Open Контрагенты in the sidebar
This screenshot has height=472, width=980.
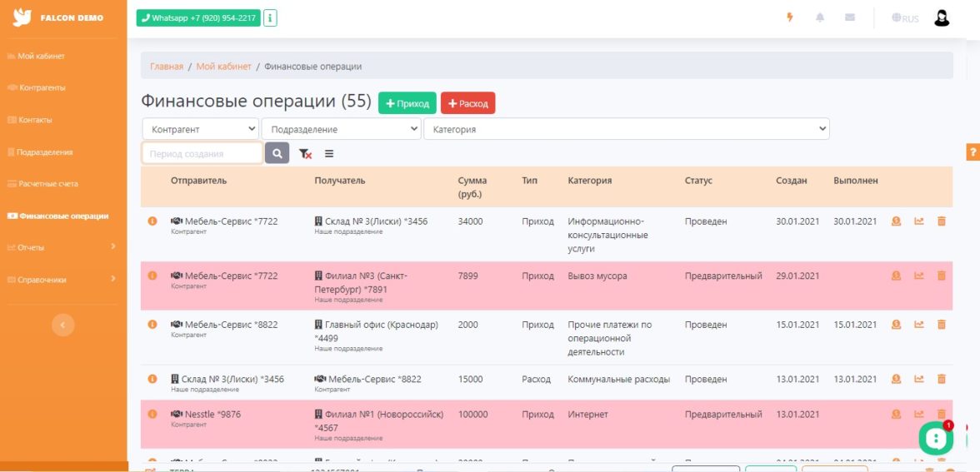pyautogui.click(x=42, y=87)
